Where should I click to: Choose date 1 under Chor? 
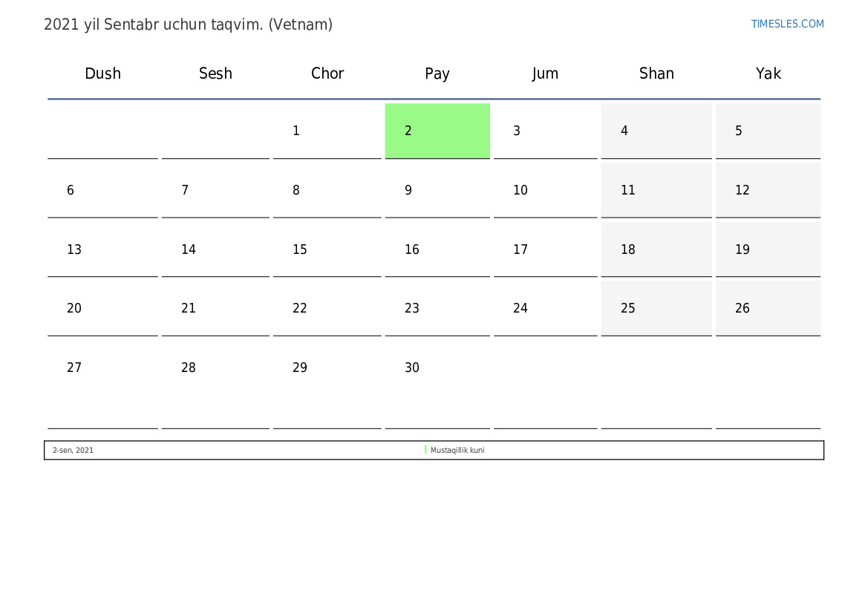tap(327, 131)
